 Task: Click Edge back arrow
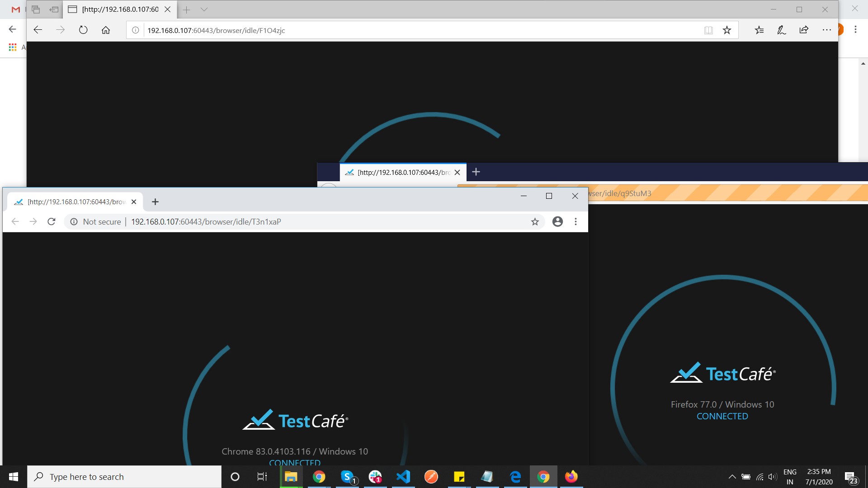click(38, 30)
